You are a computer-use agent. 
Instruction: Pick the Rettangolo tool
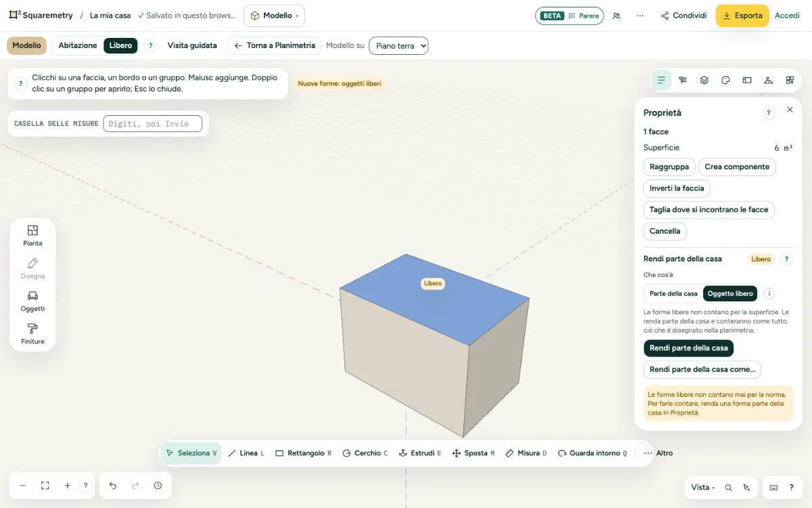point(304,453)
